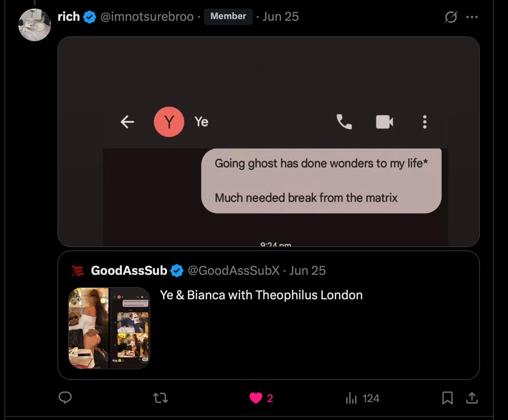Click the Grok circle-slash icon
Image resolution: width=508 pixels, height=420 pixels.
451,17
